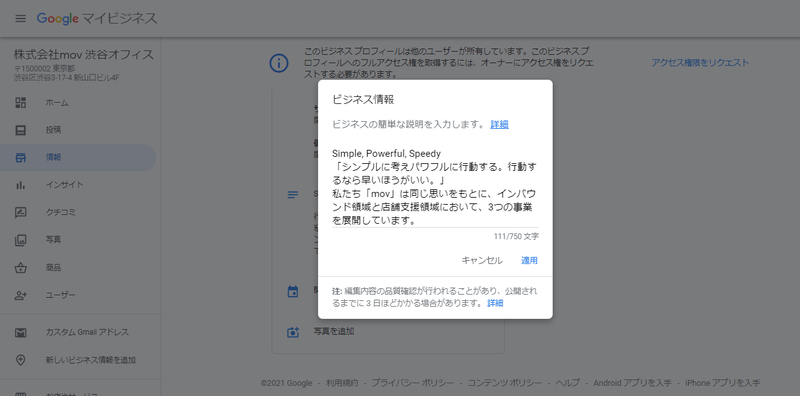Click キャンセル in the dialog

tap(482, 260)
